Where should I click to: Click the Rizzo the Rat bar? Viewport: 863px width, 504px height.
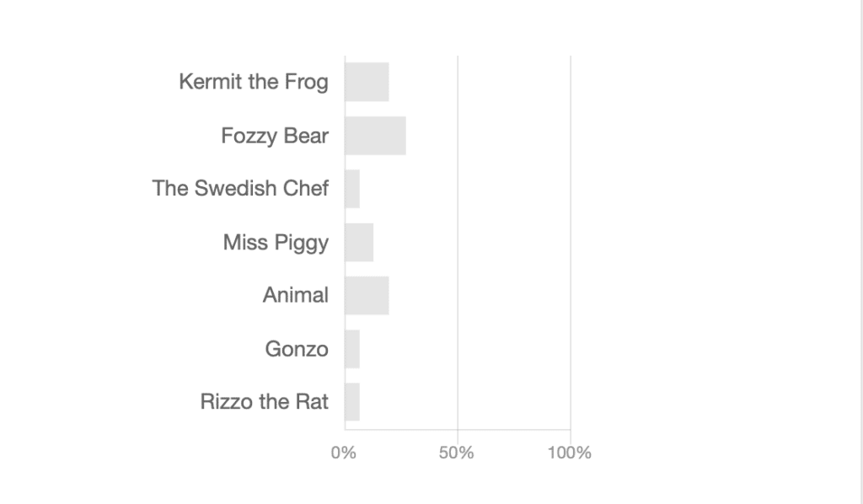(352, 402)
